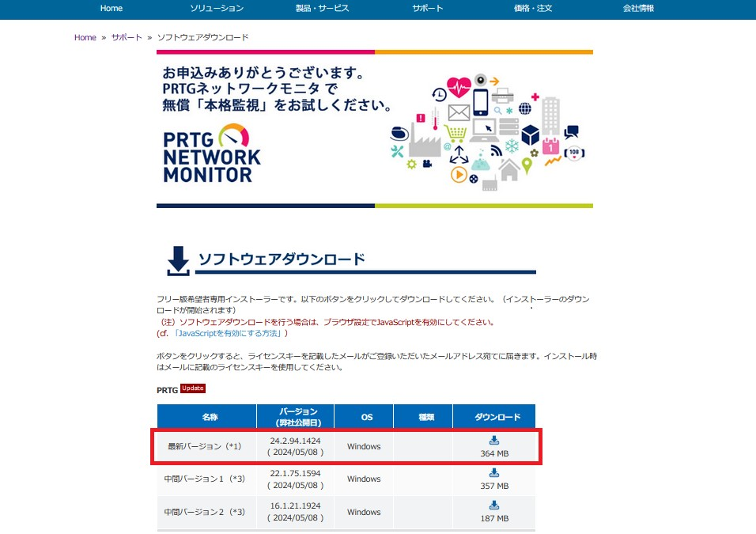Click the PRTG Network Monitor logo

pos(212,153)
